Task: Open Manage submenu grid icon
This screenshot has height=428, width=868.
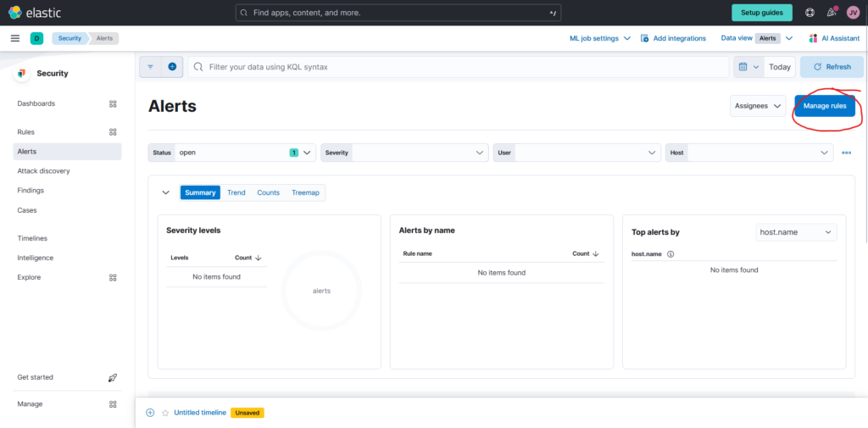Action: [x=113, y=404]
